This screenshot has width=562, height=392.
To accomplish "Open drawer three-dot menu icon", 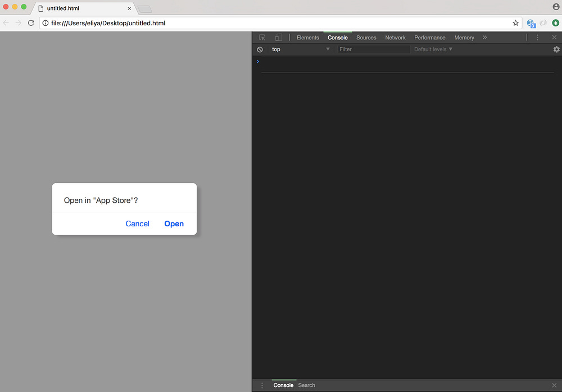I will click(x=262, y=385).
